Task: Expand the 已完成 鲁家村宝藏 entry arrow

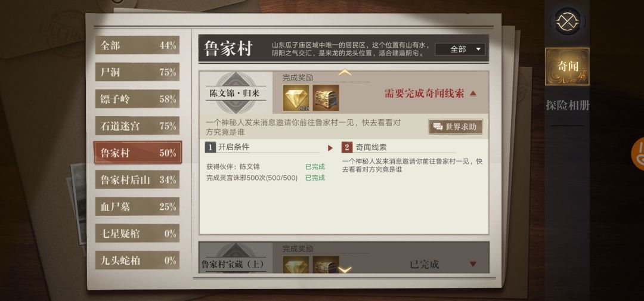Action: pyautogui.click(x=473, y=264)
